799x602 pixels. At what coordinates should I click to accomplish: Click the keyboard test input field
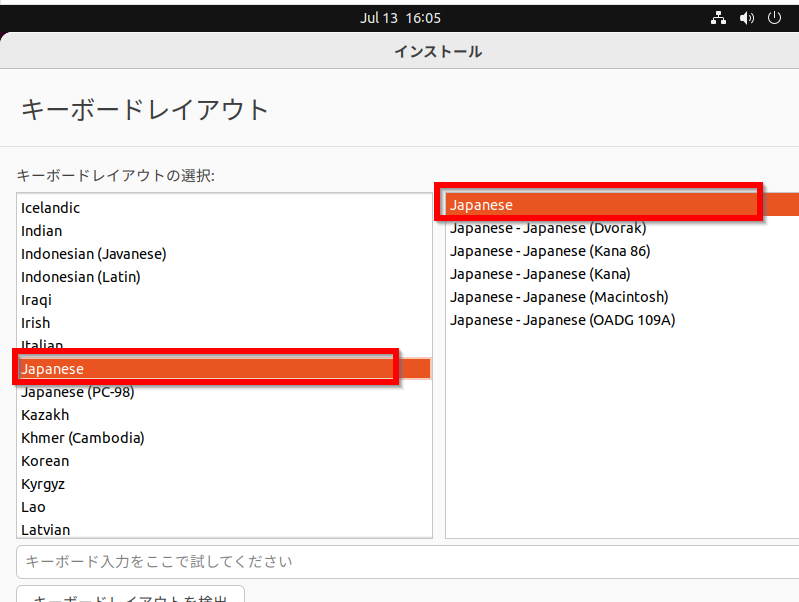click(400, 561)
